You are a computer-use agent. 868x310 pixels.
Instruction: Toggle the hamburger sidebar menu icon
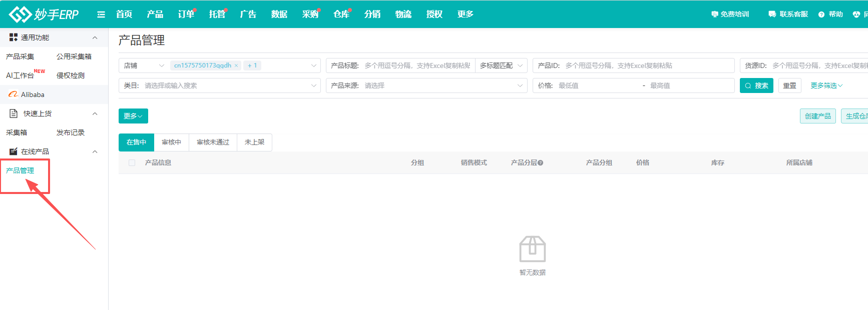[x=101, y=14]
